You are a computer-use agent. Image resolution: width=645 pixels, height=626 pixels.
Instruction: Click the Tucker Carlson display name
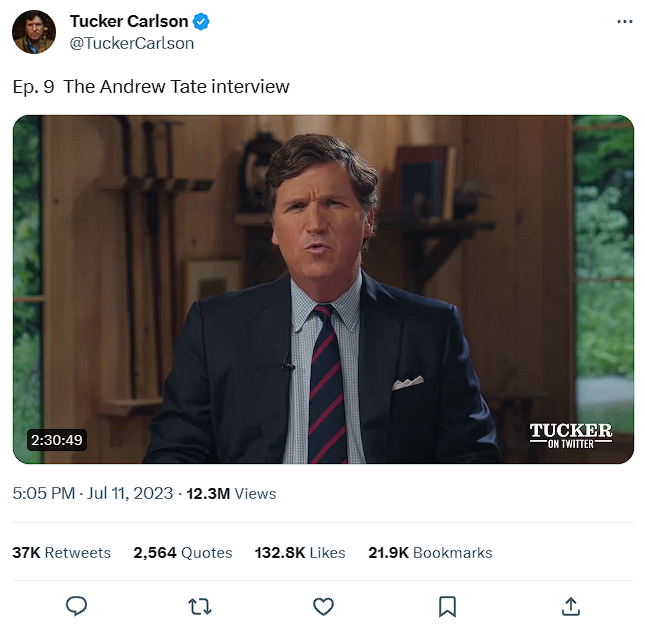pyautogui.click(x=129, y=22)
